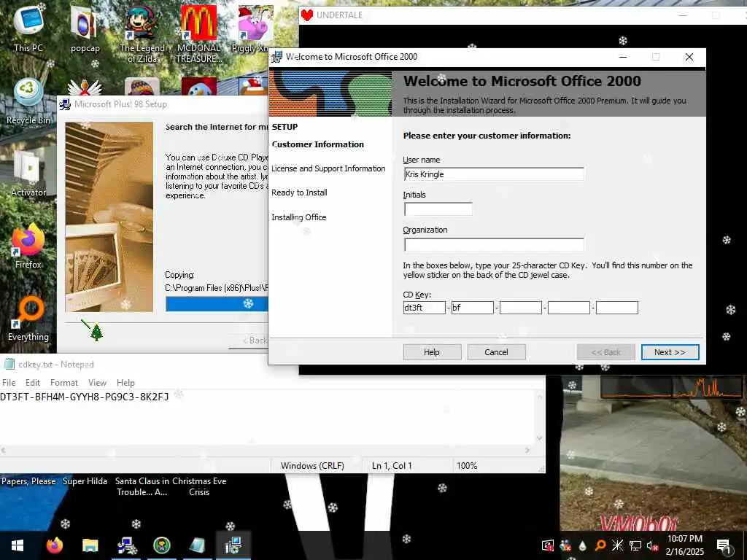Click the third CD Key box
Image resolution: width=747 pixels, height=560 pixels.
[521, 308]
